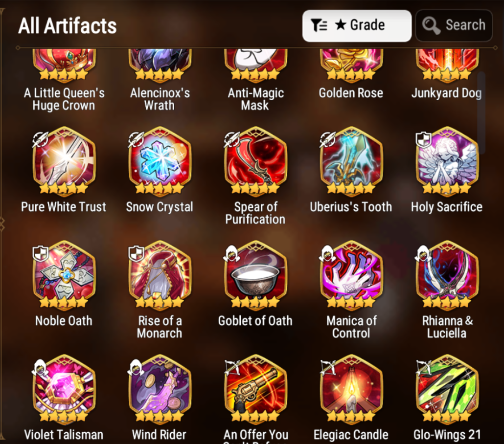The height and width of the screenshot is (444, 504).
Task: Open the Grade sort filter dropdown
Action: pos(357,26)
